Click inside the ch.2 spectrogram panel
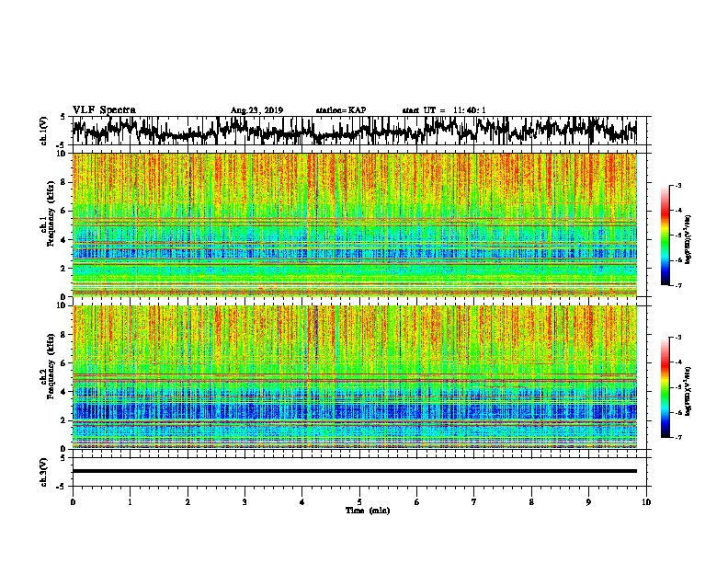This screenshot has width=728, height=563. click(354, 377)
